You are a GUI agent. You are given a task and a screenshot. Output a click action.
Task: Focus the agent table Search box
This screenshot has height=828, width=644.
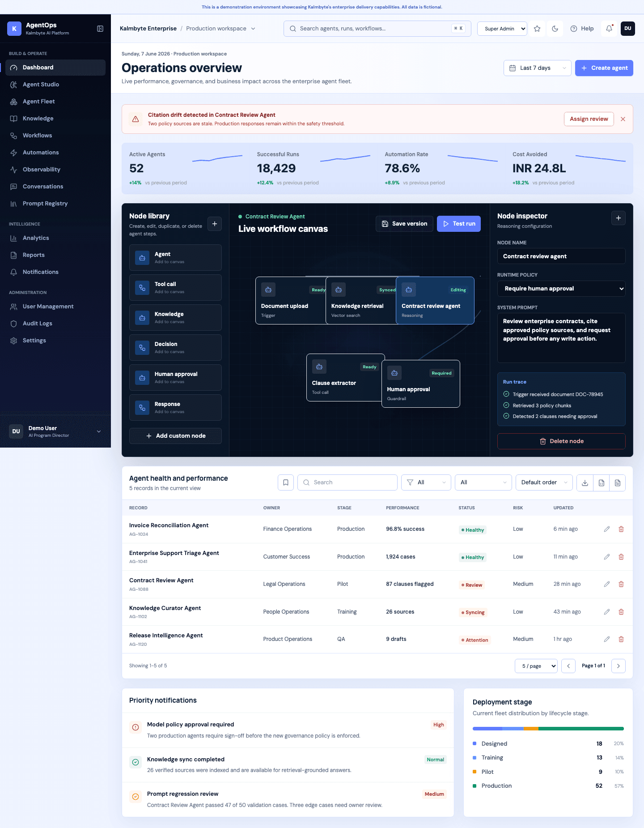pyautogui.click(x=347, y=482)
